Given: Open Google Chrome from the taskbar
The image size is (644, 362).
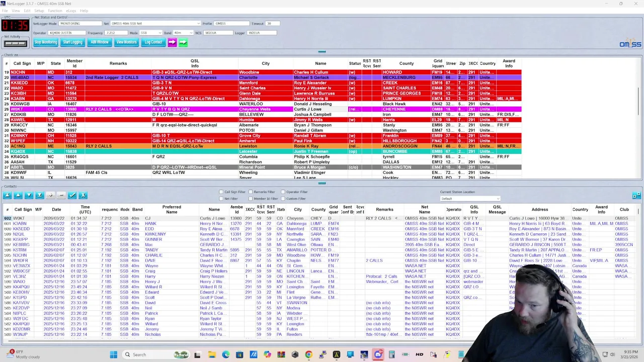Looking at the screenshot, I should coord(308,354).
